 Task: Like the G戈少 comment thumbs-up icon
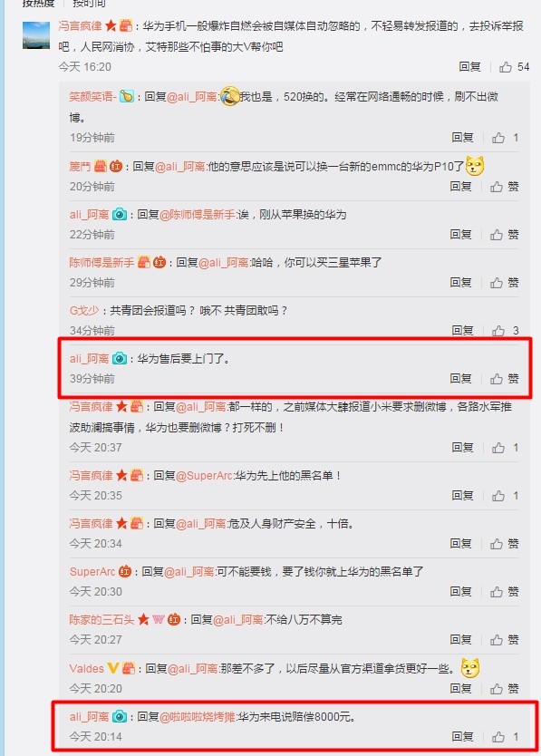(x=498, y=331)
